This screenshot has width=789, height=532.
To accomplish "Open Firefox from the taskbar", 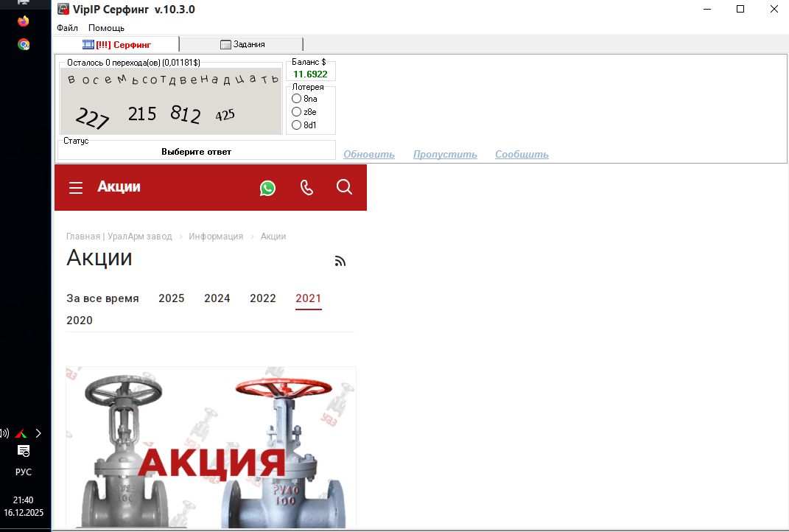I will tap(23, 21).
